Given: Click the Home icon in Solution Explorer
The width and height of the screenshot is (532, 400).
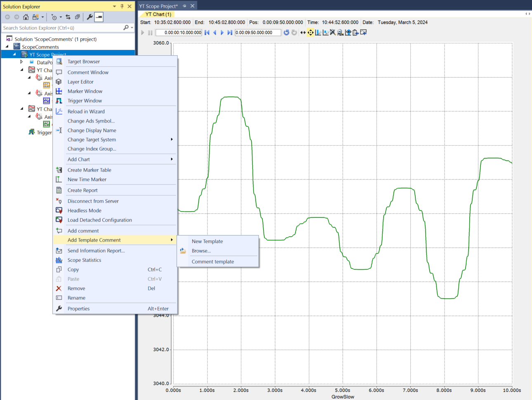Looking at the screenshot, I should click(26, 17).
